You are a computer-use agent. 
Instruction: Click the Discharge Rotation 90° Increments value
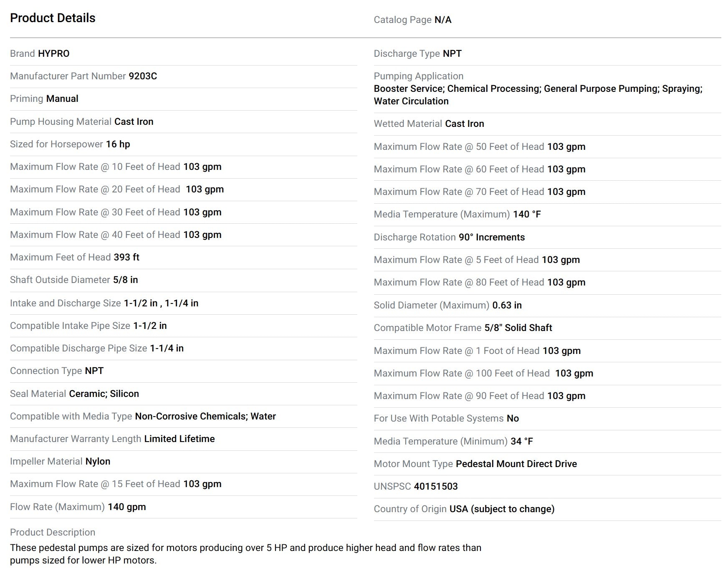(x=492, y=237)
